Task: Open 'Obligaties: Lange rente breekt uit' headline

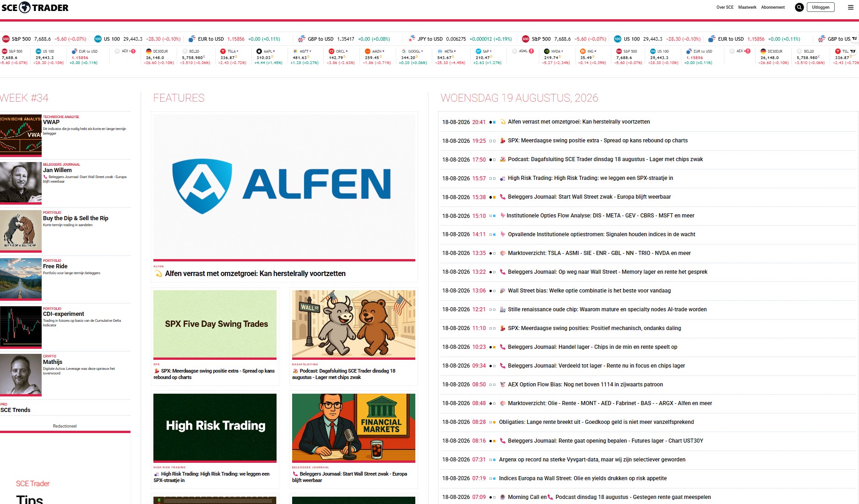Action: coord(596,422)
